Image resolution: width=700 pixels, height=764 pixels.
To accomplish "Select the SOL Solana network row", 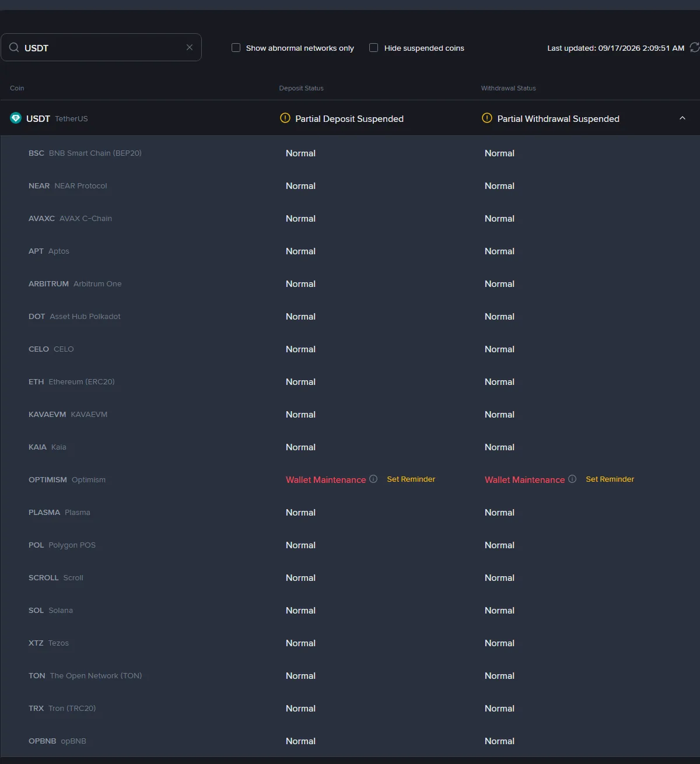I will pos(350,610).
